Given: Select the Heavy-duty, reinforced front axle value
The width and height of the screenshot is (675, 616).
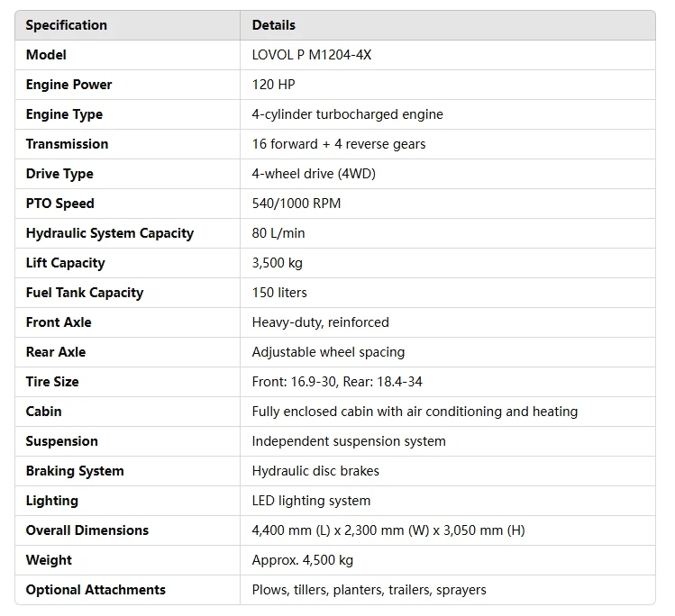Looking at the screenshot, I should click(320, 322).
